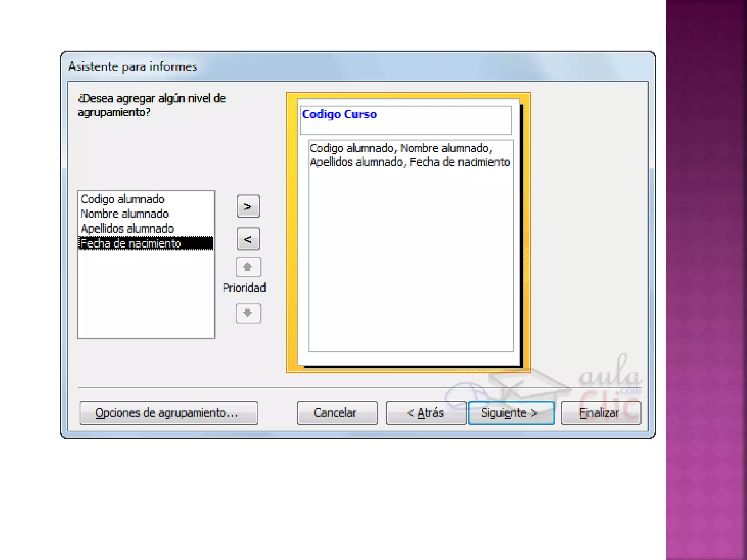Click Finalizar to finish the wizard
The width and height of the screenshot is (747, 560).
click(600, 413)
